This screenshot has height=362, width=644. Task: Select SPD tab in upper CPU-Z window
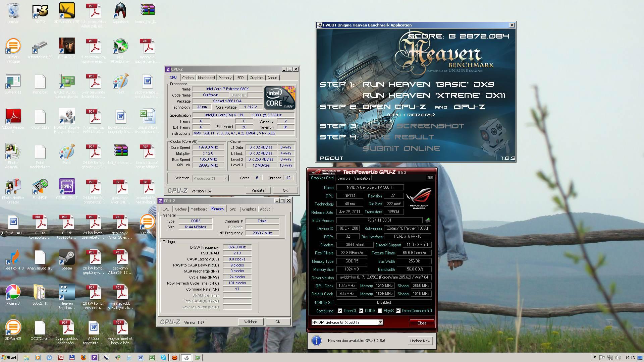point(240,78)
